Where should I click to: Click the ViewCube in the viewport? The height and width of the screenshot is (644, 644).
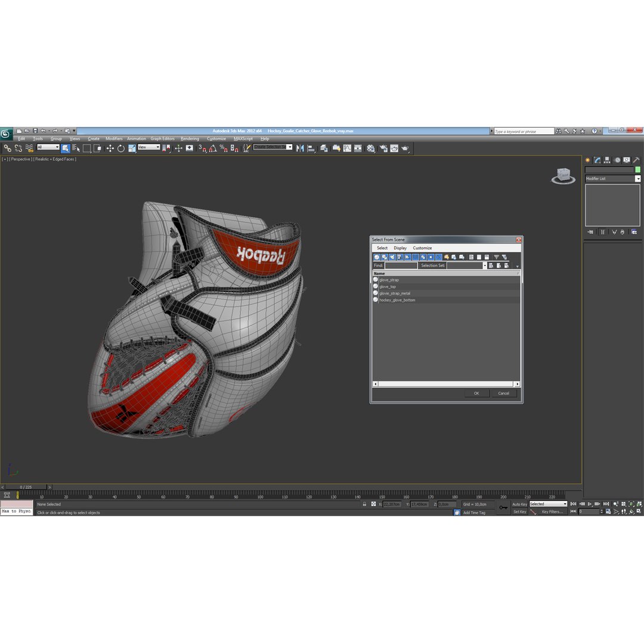click(x=563, y=176)
